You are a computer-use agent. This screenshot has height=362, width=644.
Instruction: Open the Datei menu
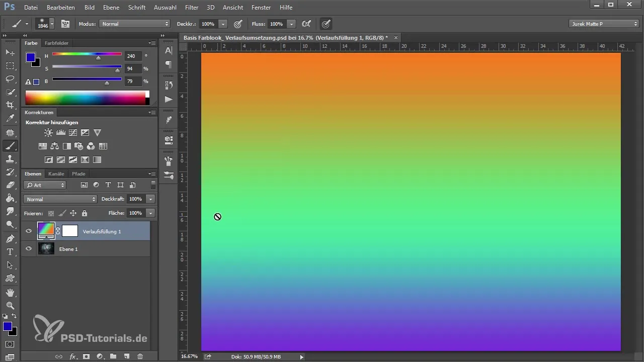(x=31, y=8)
